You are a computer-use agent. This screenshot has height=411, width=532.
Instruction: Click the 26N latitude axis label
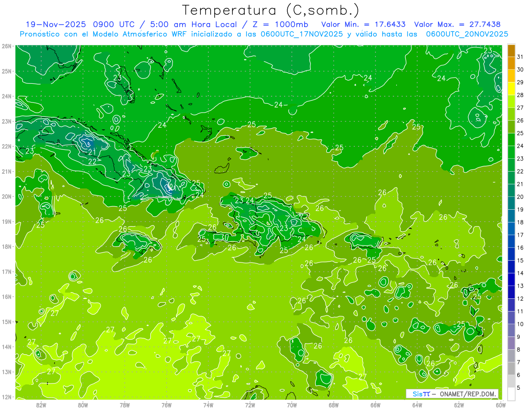(x=6, y=46)
